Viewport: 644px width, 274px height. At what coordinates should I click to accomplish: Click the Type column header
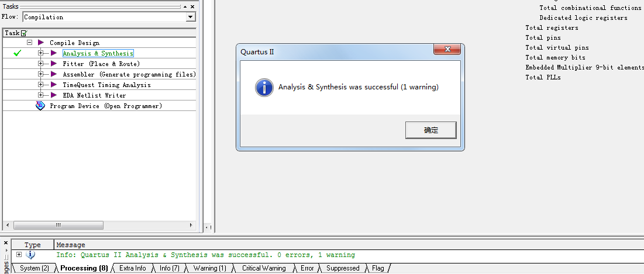point(32,244)
